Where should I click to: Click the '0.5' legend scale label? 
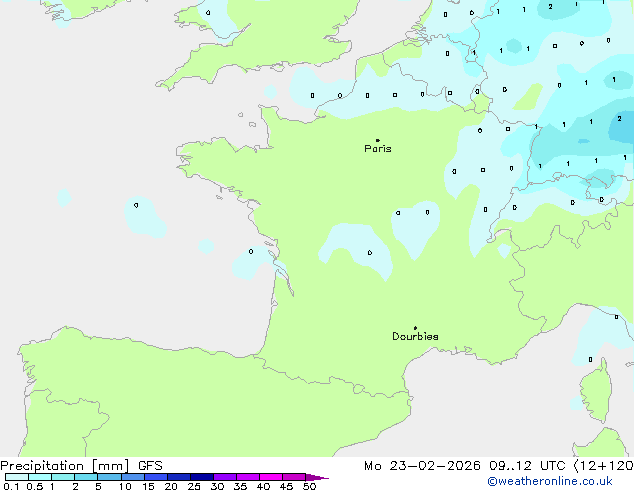pos(34,486)
